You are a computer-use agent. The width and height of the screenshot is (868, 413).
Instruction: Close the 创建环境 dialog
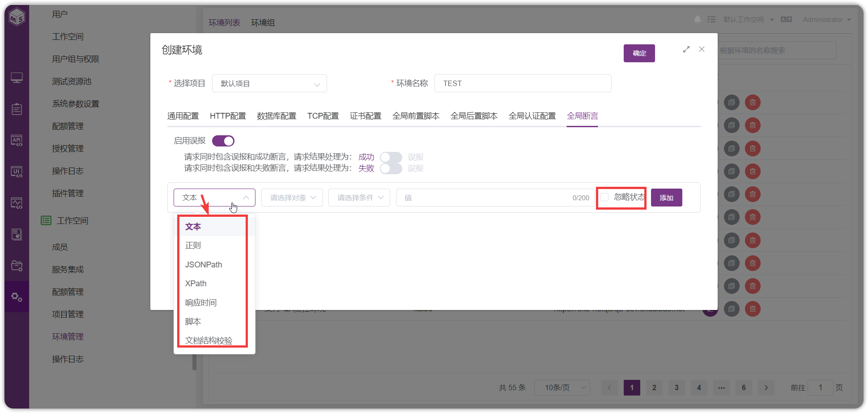click(x=702, y=49)
